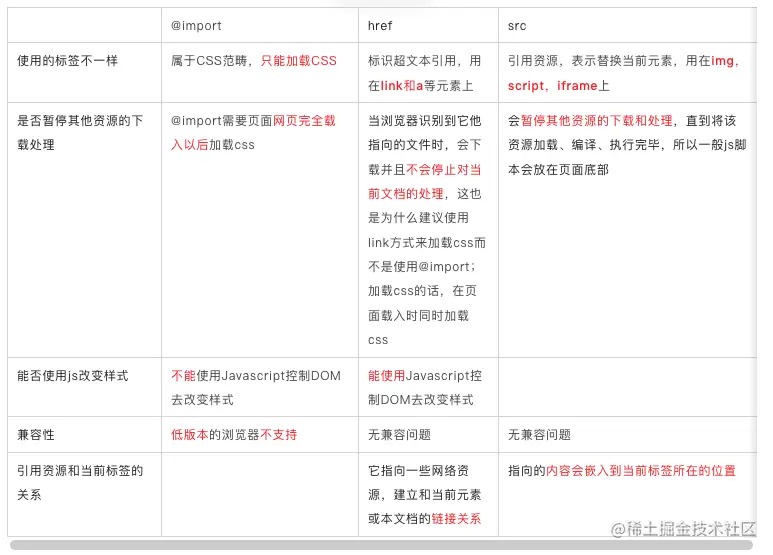This screenshot has height=555, width=773.
Task: Click the cell @import需要页面网页完全载入以后加载css
Action: (260, 230)
